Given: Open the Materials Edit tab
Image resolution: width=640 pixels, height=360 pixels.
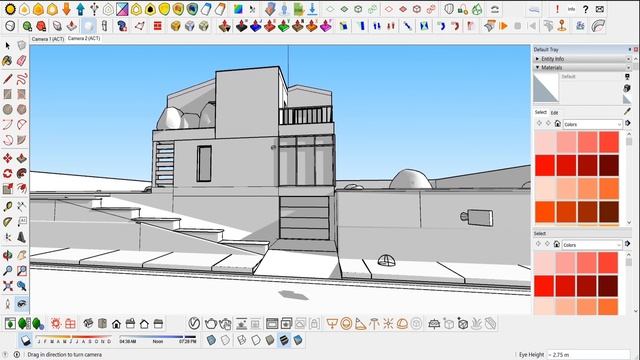Looking at the screenshot, I should click(x=554, y=113).
